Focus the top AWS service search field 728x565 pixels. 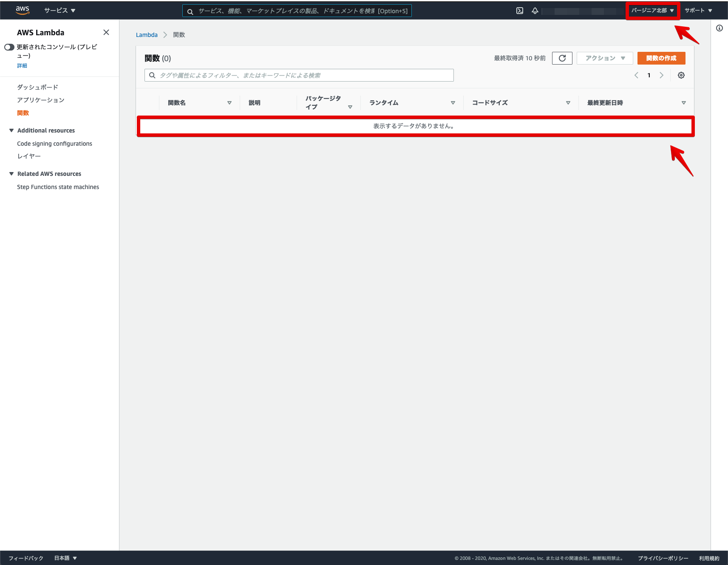coord(297,11)
